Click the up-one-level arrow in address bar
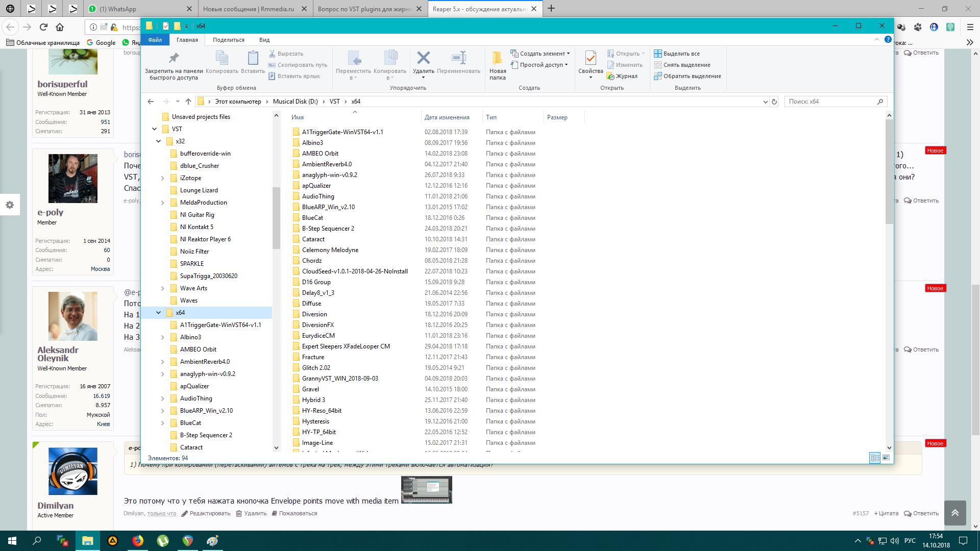Viewport: 980px width, 551px height. coord(188,102)
